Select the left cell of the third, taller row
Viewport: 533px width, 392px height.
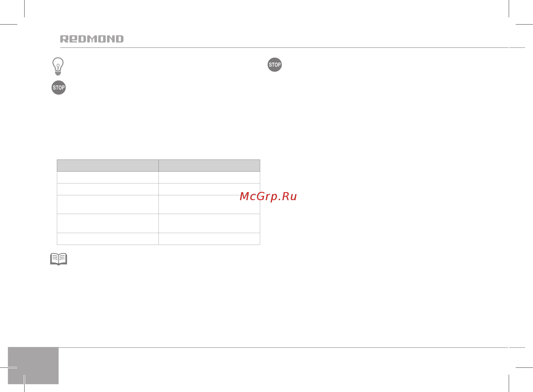point(108,205)
